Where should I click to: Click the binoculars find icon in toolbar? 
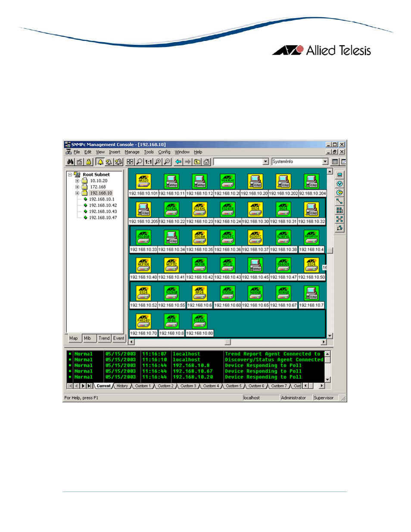tap(70, 162)
